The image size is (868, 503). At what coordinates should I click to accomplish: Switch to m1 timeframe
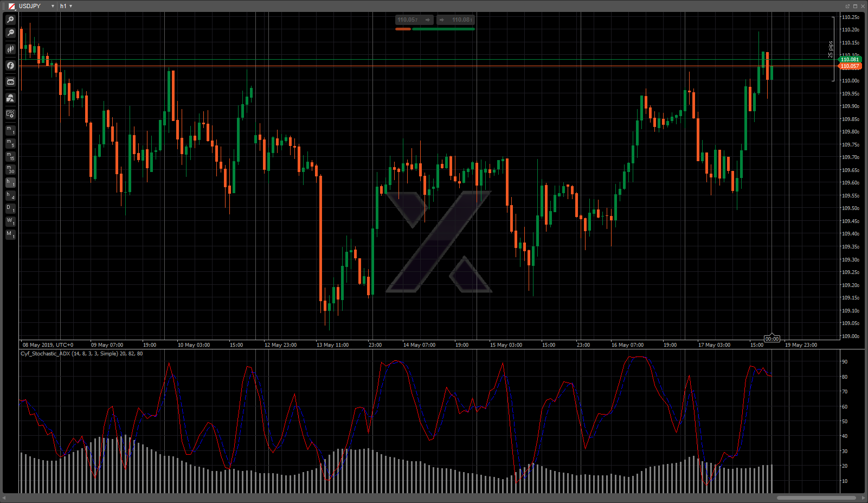(x=10, y=130)
